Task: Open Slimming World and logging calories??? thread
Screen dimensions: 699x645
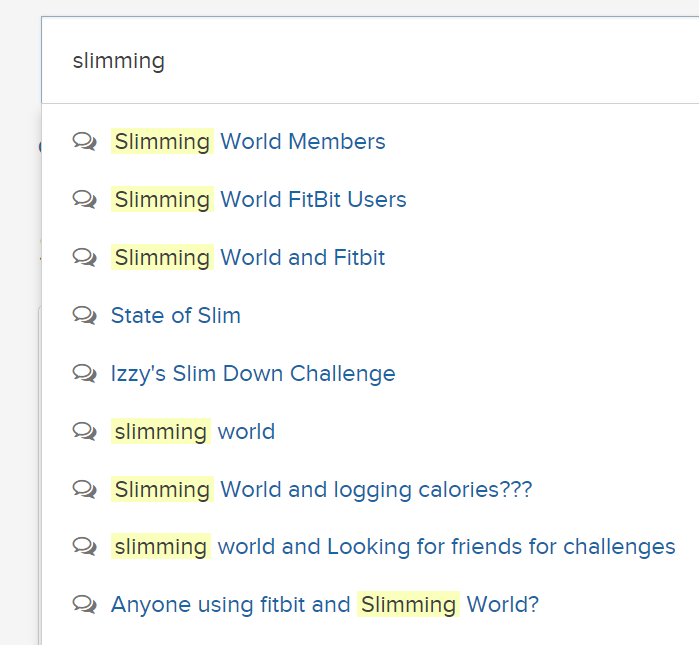Action: click(321, 489)
